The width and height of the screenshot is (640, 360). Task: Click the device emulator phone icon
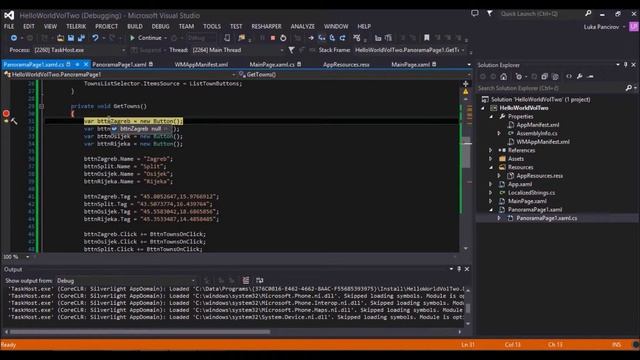tap(227, 38)
